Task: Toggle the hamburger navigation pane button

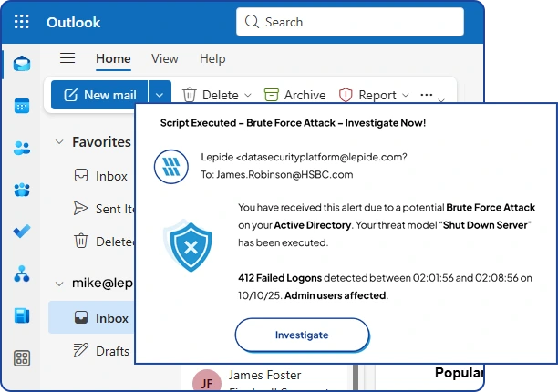Action: click(67, 58)
